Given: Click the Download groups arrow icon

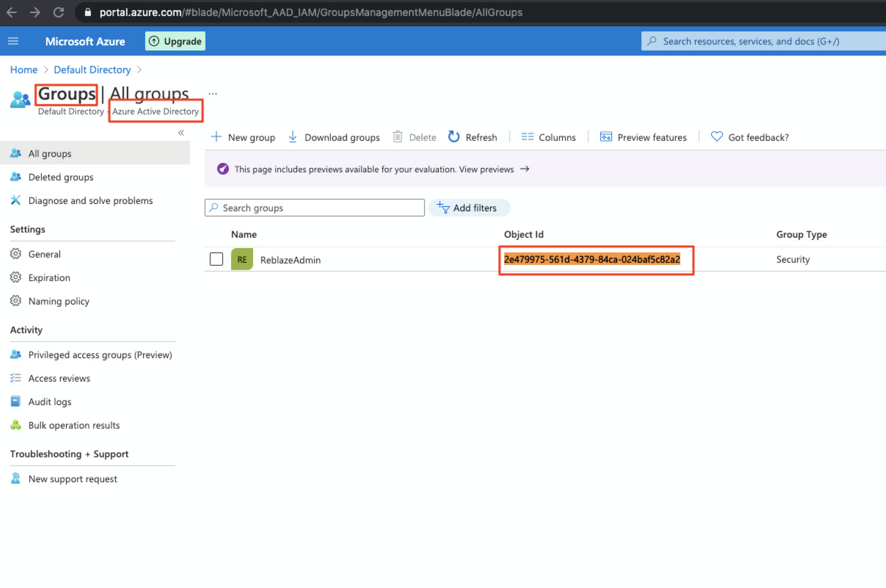Looking at the screenshot, I should (292, 137).
